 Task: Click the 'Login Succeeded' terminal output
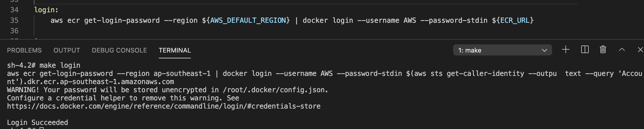(x=38, y=123)
